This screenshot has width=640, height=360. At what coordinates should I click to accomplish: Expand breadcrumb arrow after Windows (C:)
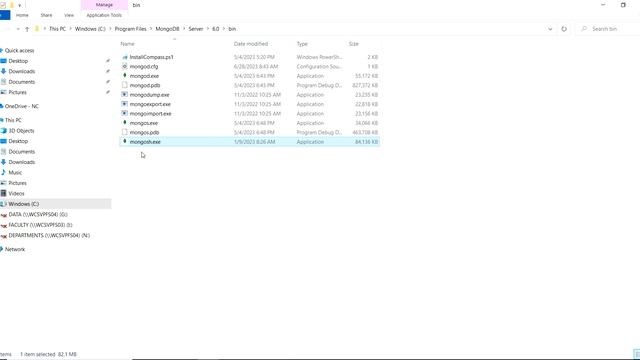[110, 29]
